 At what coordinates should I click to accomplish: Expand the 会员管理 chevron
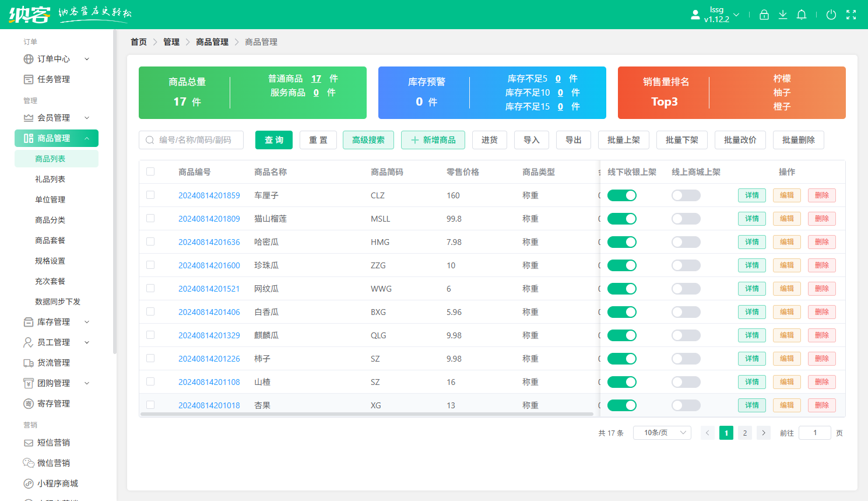point(87,118)
